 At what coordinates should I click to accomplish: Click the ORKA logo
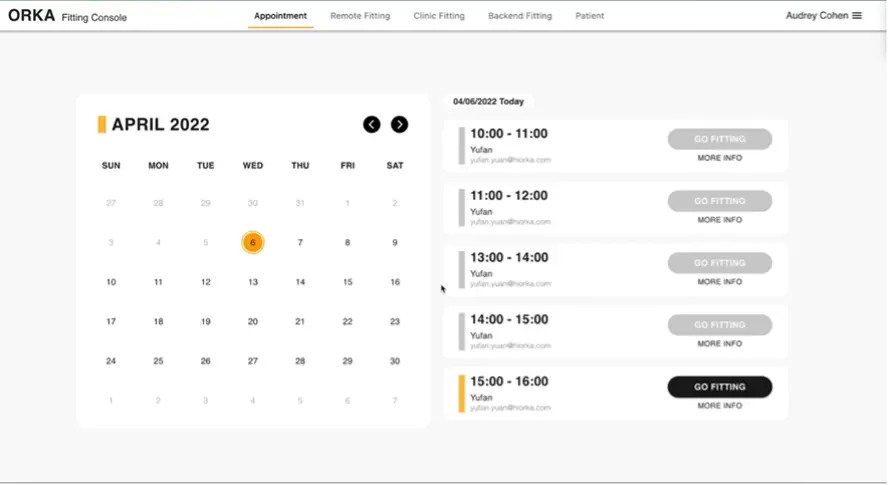click(31, 16)
